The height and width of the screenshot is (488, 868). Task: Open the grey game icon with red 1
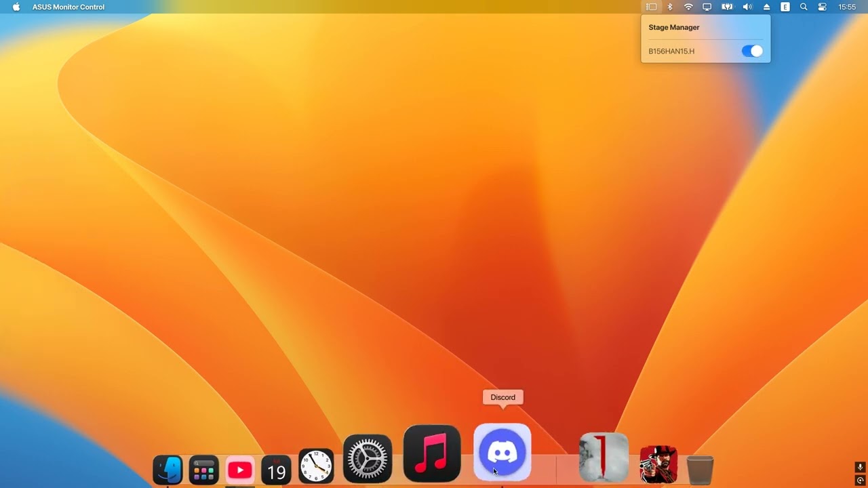tap(604, 458)
